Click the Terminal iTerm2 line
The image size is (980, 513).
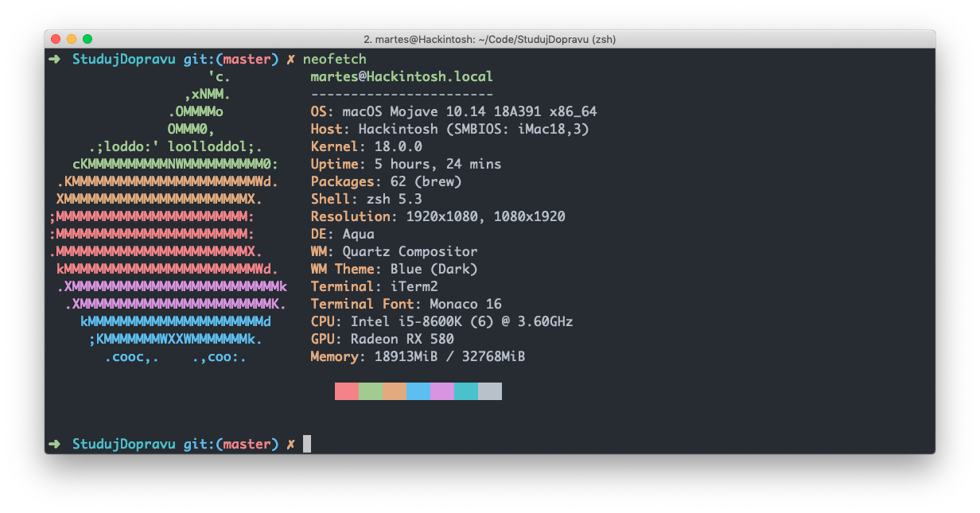tap(374, 287)
